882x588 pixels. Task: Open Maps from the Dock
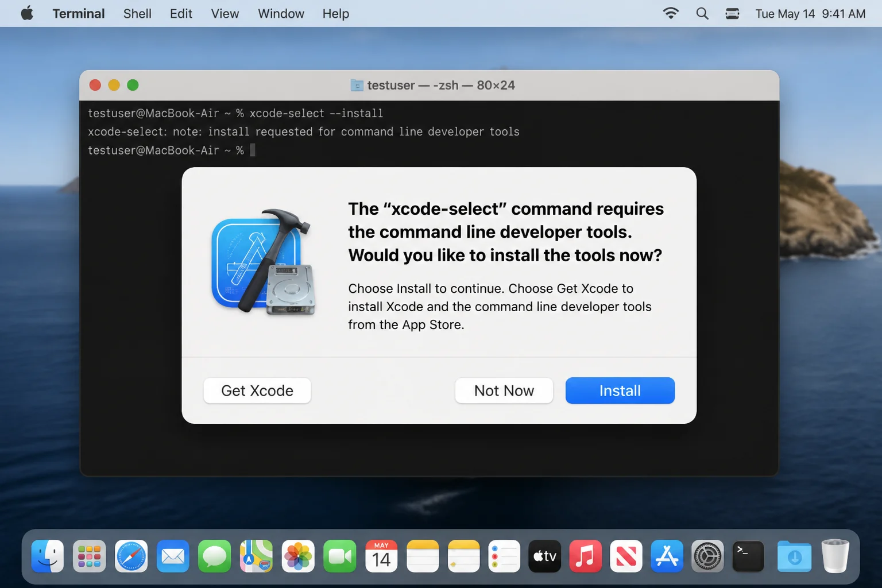point(256,556)
